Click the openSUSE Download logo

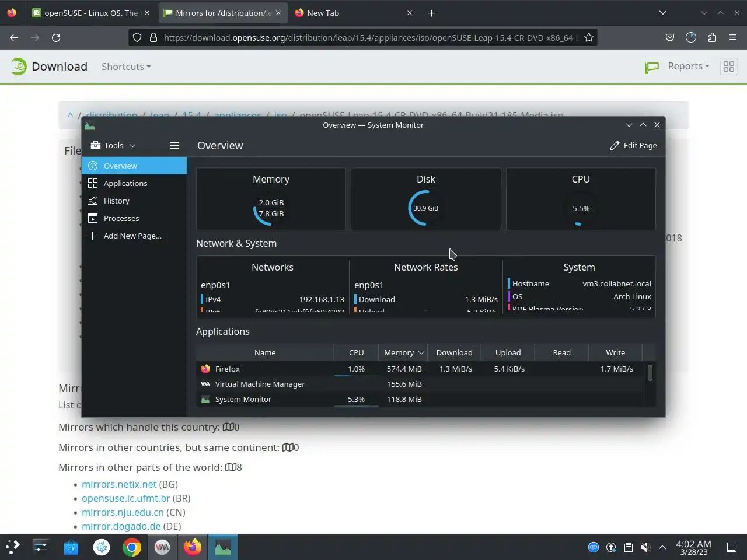click(49, 66)
